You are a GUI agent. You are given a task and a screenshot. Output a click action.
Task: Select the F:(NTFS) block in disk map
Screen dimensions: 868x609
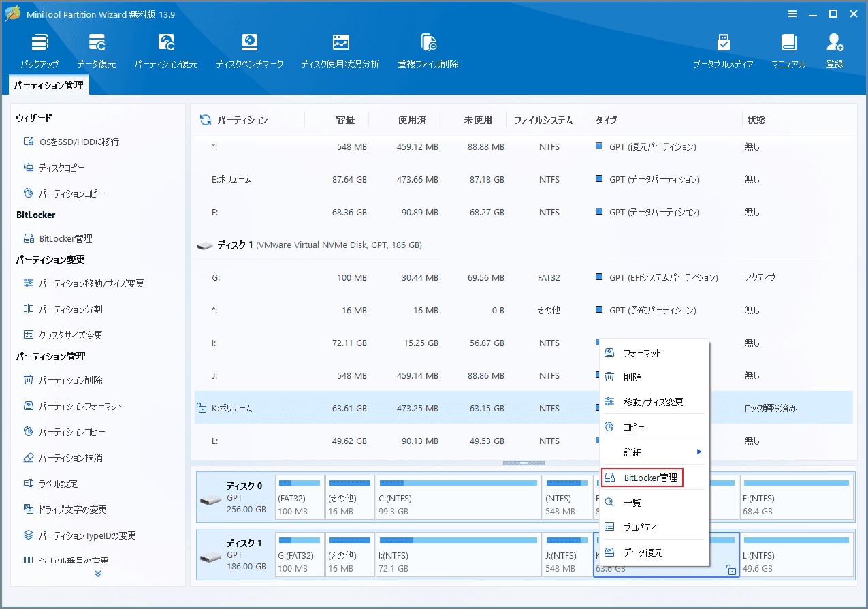(x=797, y=498)
